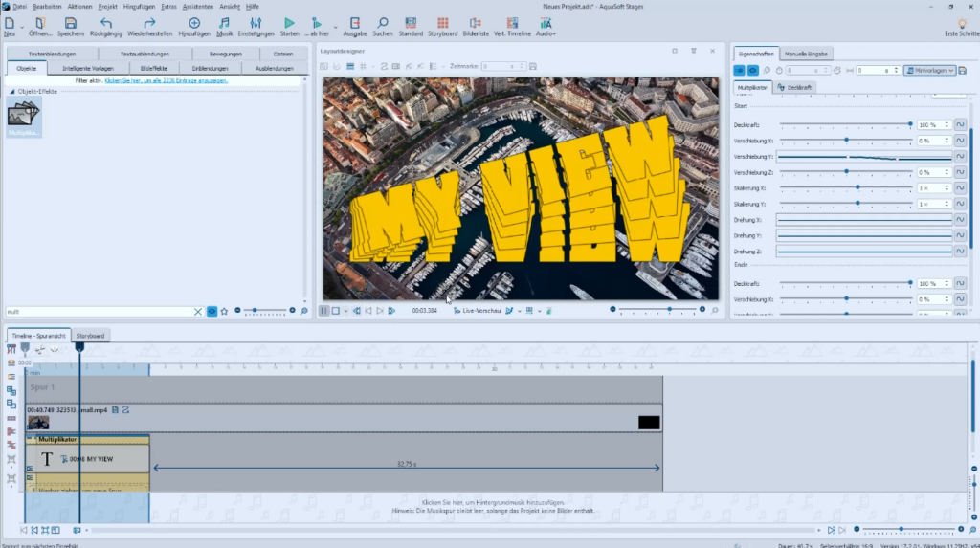Click the link to show all 2236 entries
Image resolution: width=980 pixels, height=548 pixels.
coord(166,81)
